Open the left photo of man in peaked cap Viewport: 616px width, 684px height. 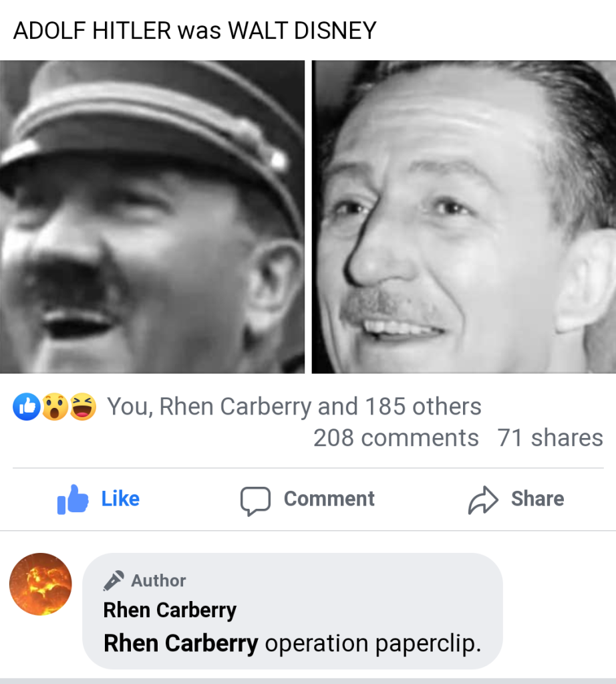click(x=152, y=217)
